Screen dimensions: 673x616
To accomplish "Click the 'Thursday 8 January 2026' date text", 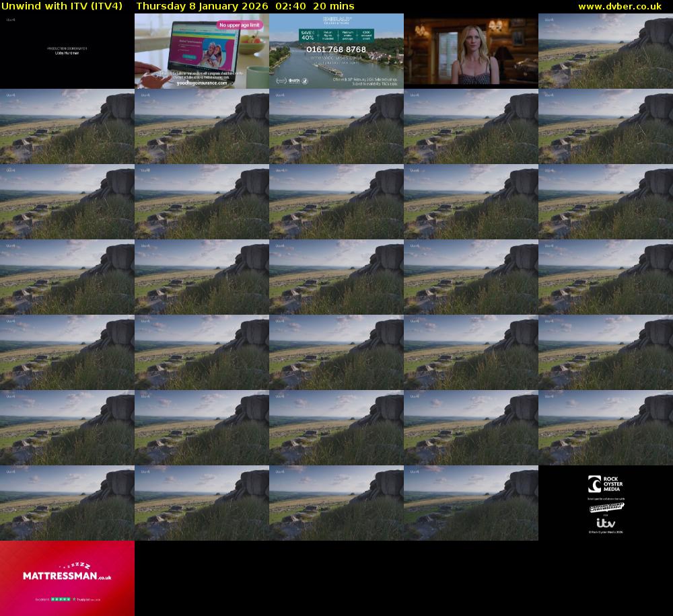I will point(201,6).
